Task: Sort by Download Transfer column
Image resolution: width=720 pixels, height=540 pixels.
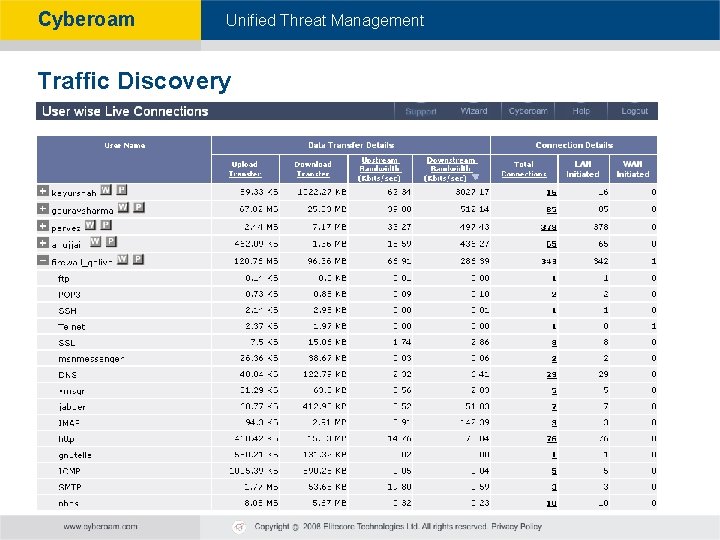Action: pos(313,169)
